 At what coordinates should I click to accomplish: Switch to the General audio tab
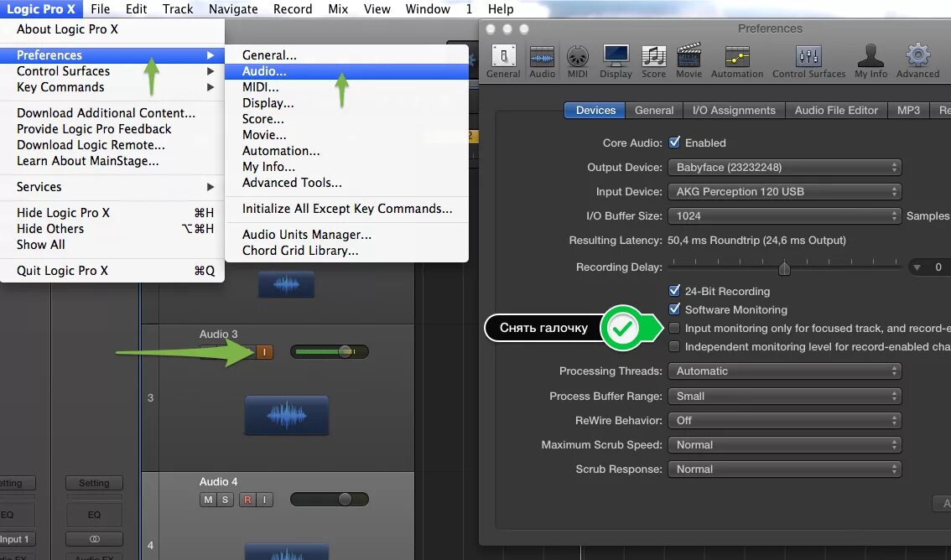point(654,111)
